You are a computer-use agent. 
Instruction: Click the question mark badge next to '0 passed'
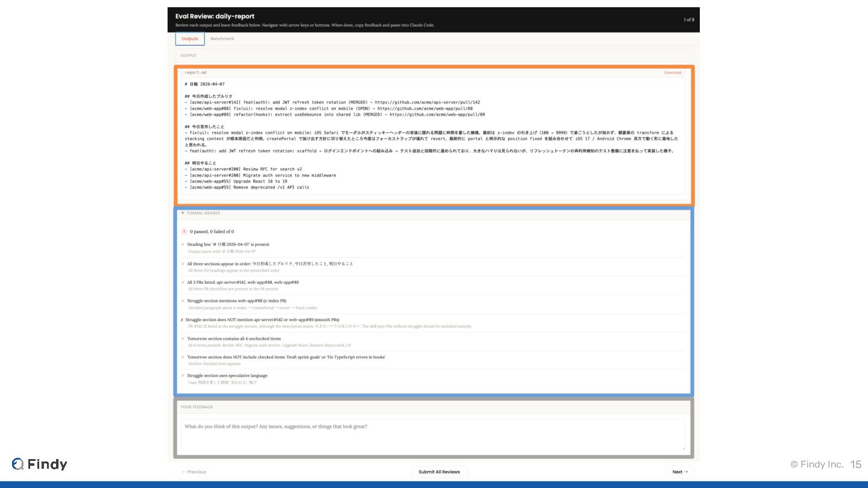click(184, 231)
